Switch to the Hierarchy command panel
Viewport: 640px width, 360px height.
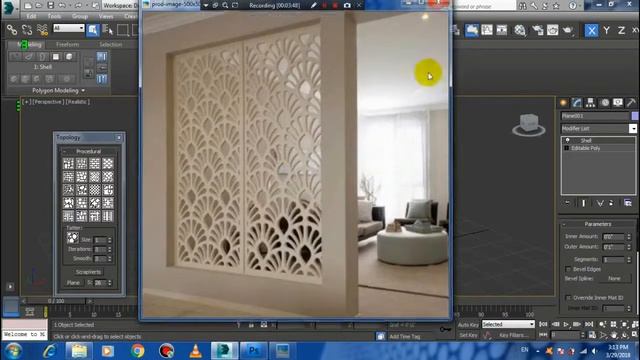[x=590, y=103]
